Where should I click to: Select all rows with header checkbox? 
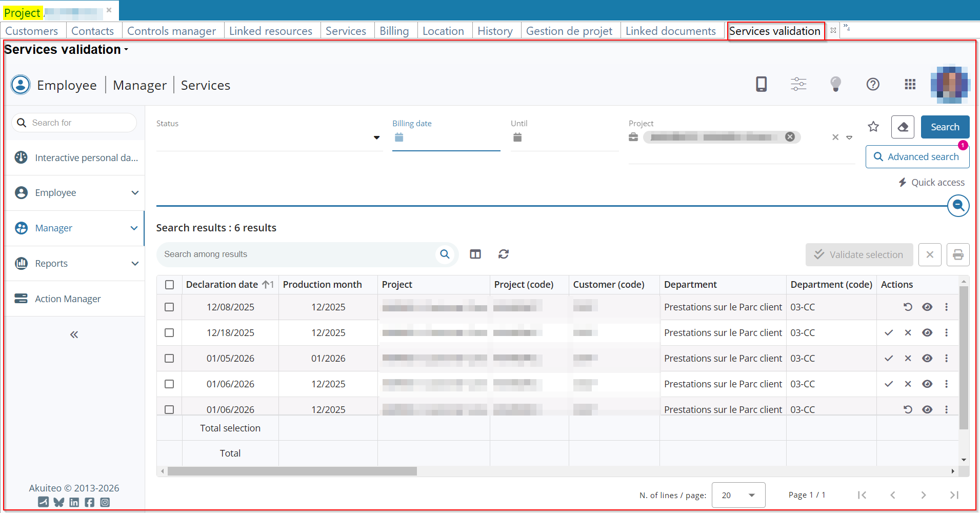click(170, 285)
